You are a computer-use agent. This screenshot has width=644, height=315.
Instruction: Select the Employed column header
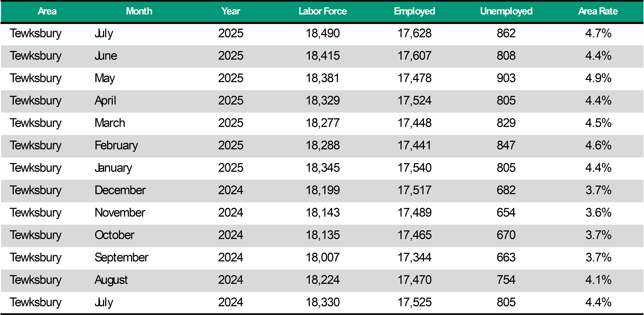(415, 11)
